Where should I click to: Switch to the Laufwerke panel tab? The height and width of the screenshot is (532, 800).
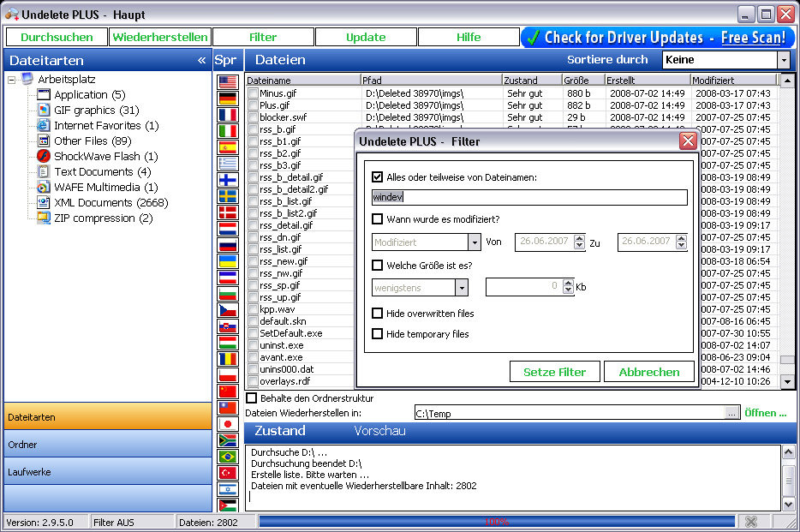(x=108, y=472)
